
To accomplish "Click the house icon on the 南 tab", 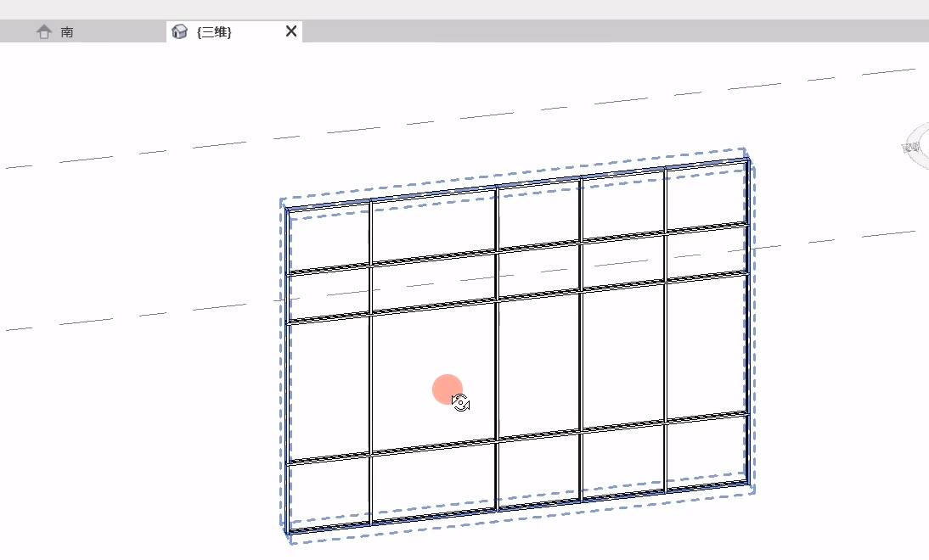I will [x=44, y=31].
